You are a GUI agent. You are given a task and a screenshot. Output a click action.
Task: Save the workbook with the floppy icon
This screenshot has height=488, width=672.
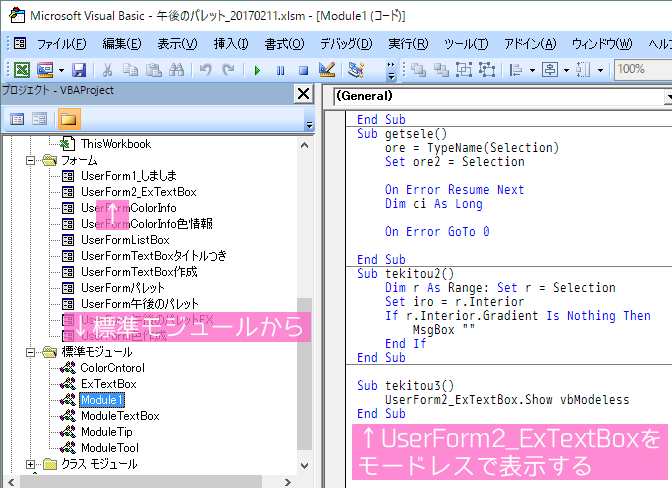pos(79,69)
